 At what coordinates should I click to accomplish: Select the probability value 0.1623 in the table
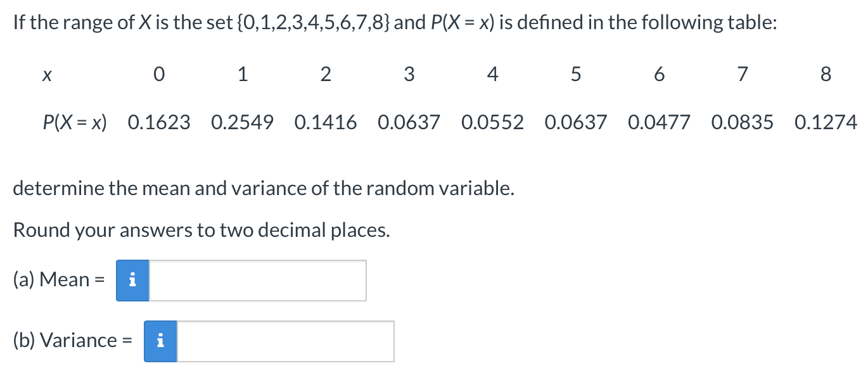159,122
